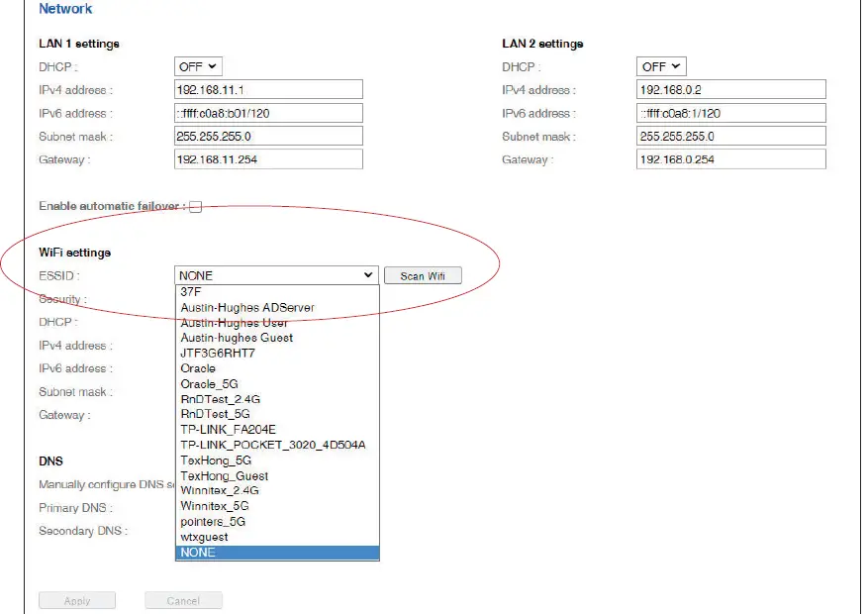Click the Cancel button
The image size is (868, 614).
pos(183,601)
